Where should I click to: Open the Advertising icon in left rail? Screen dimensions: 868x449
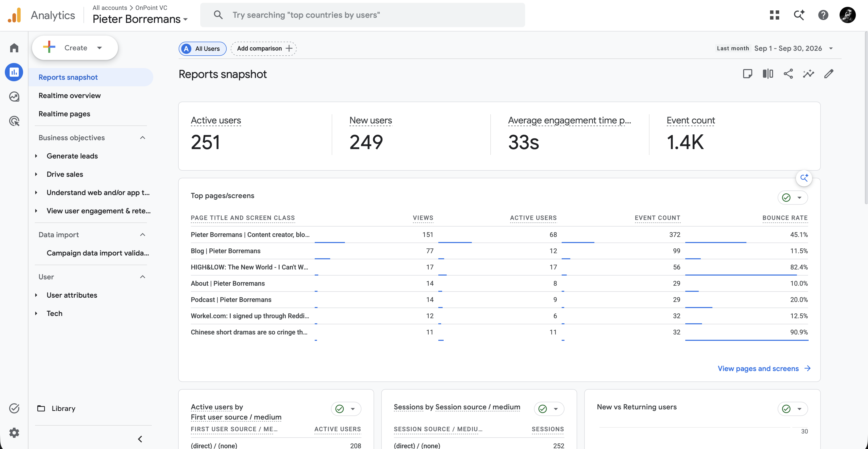(x=14, y=121)
